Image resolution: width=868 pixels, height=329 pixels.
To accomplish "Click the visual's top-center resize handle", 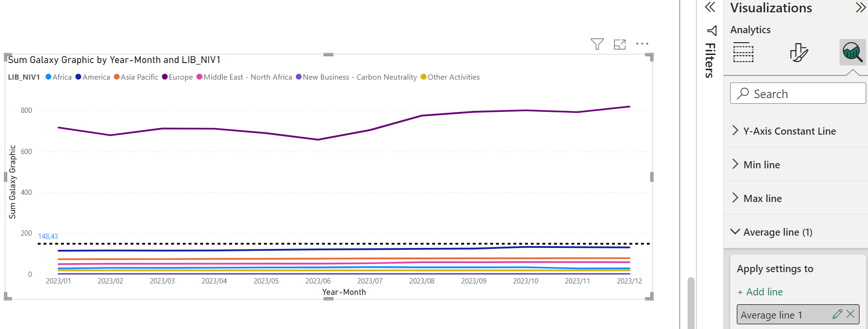I will tap(329, 55).
